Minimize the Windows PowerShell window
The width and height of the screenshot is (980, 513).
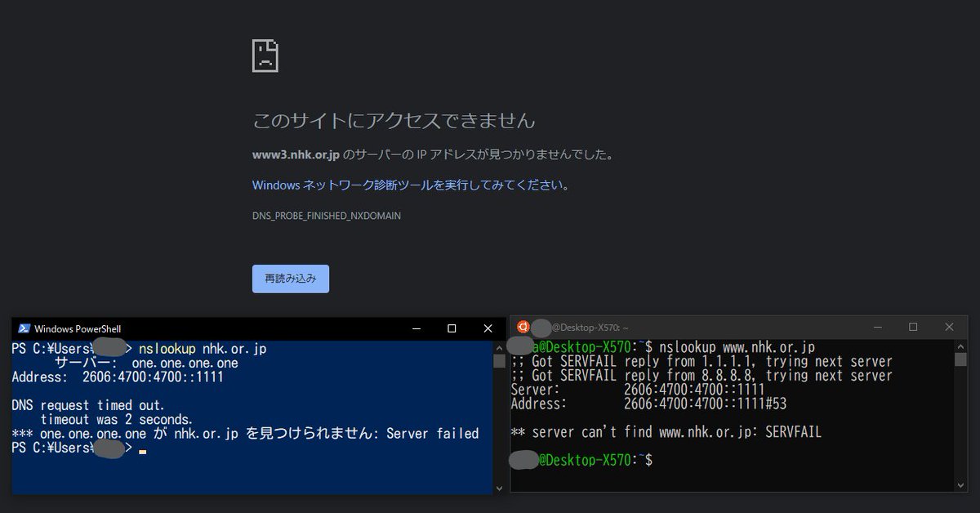[416, 328]
